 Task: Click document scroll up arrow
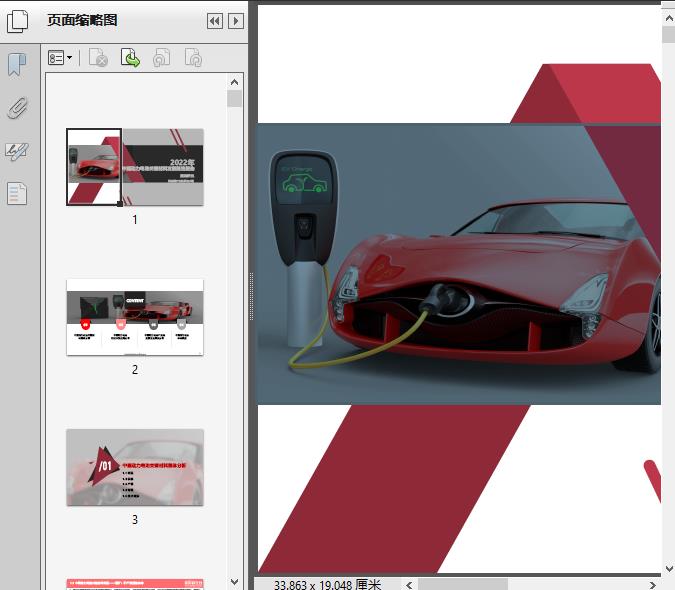(x=669, y=19)
